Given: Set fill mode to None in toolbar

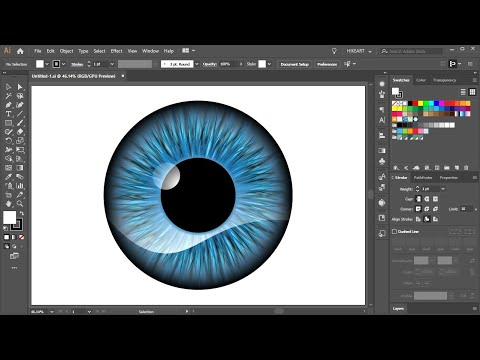Looking at the screenshot, I should click(21, 237).
